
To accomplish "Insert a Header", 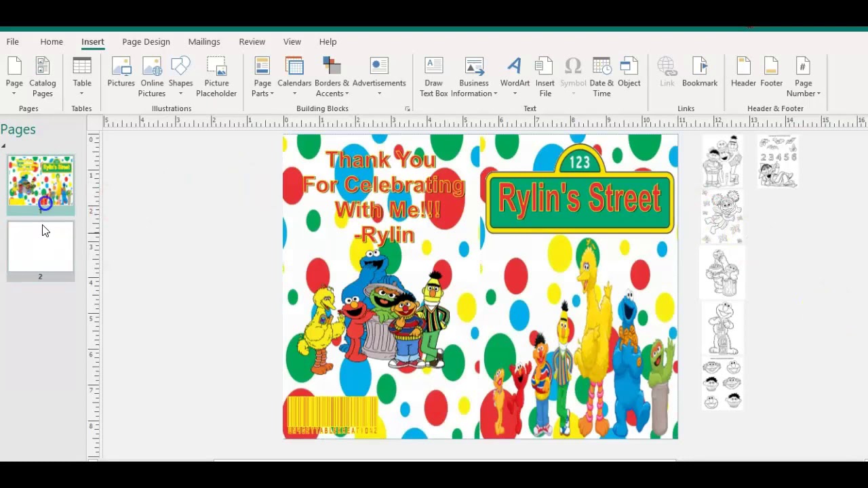I will (743, 73).
